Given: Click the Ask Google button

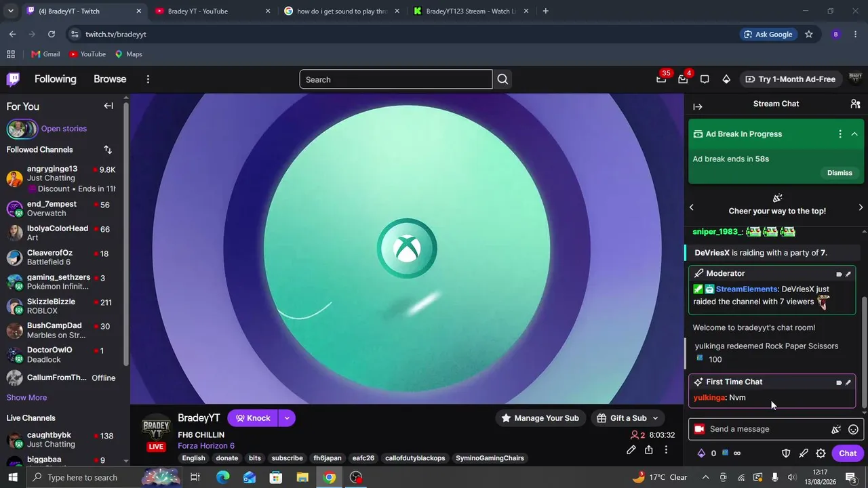Looking at the screenshot, I should (x=768, y=34).
